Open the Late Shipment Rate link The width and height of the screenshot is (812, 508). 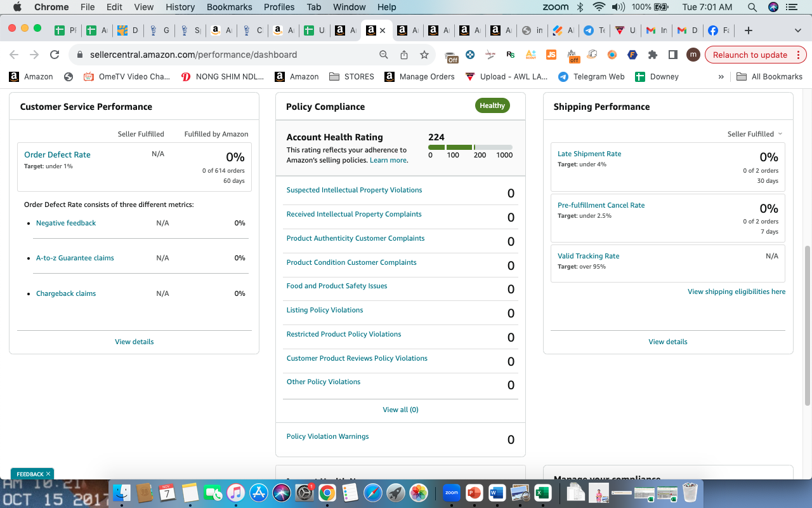[589, 154]
